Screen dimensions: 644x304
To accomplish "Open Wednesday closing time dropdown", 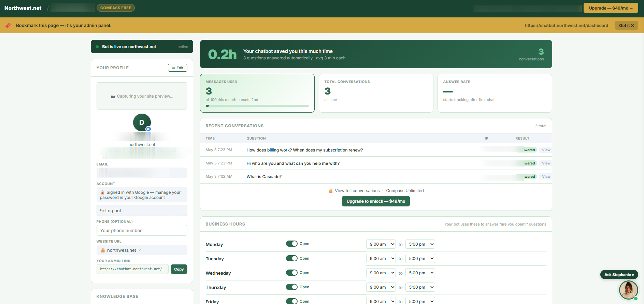I will pyautogui.click(x=420, y=273).
